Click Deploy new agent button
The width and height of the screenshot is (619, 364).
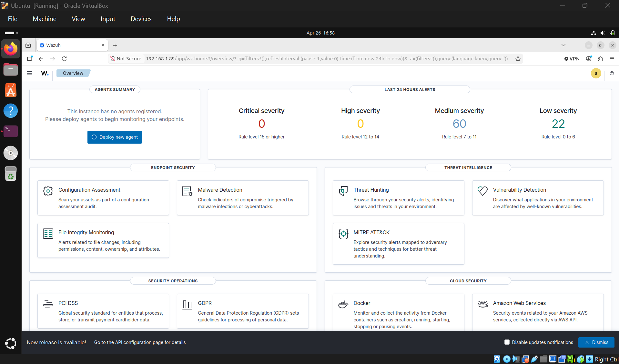click(115, 137)
